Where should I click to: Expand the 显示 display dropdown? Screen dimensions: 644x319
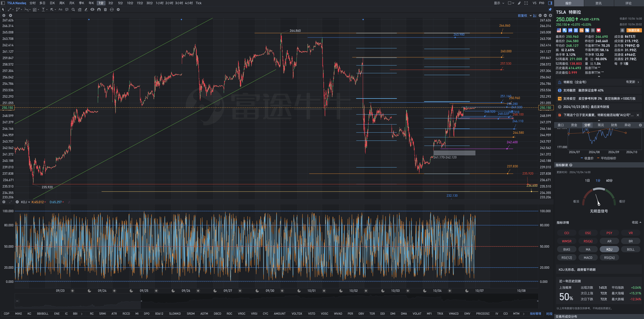(x=499, y=3)
